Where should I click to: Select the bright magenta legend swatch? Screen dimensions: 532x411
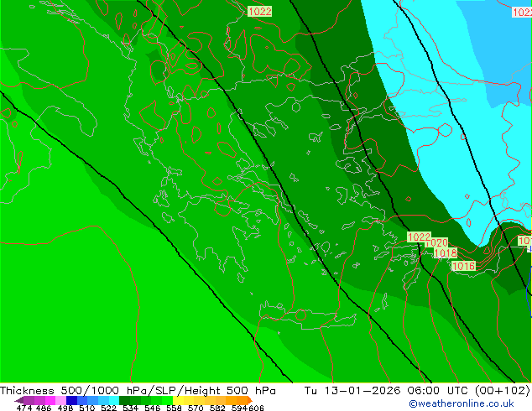coord(50,400)
